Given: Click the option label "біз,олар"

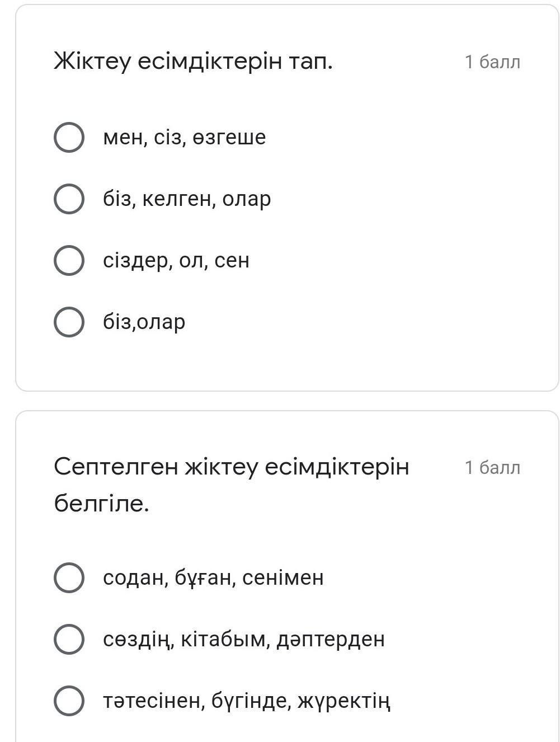Looking at the screenshot, I should (144, 322).
